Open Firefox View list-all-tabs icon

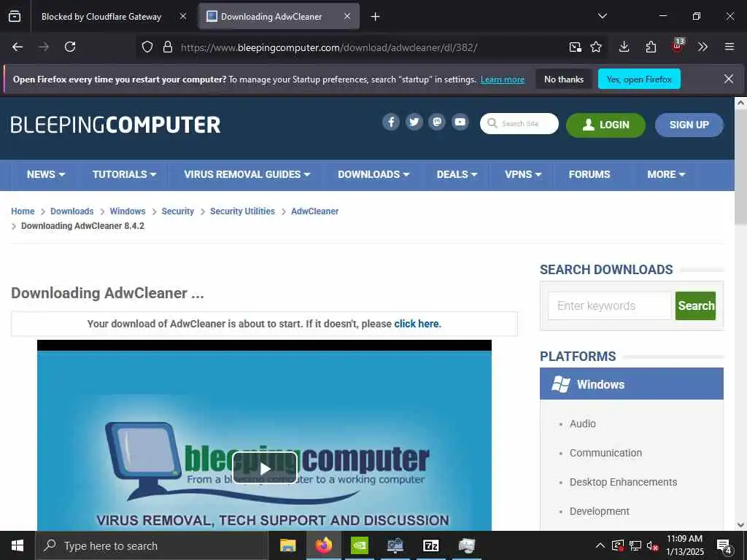pos(15,17)
